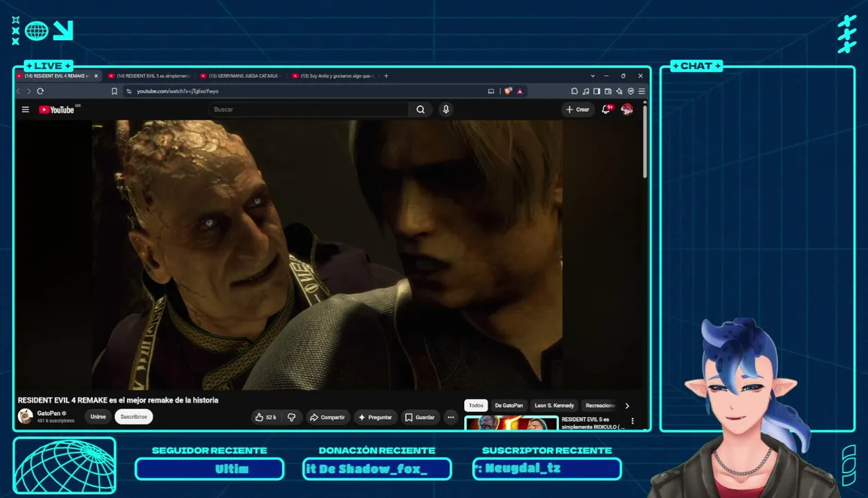The height and width of the screenshot is (498, 868).
Task: Close the RESIDENT EVIL 4 REMAKE tab
Action: [96, 76]
